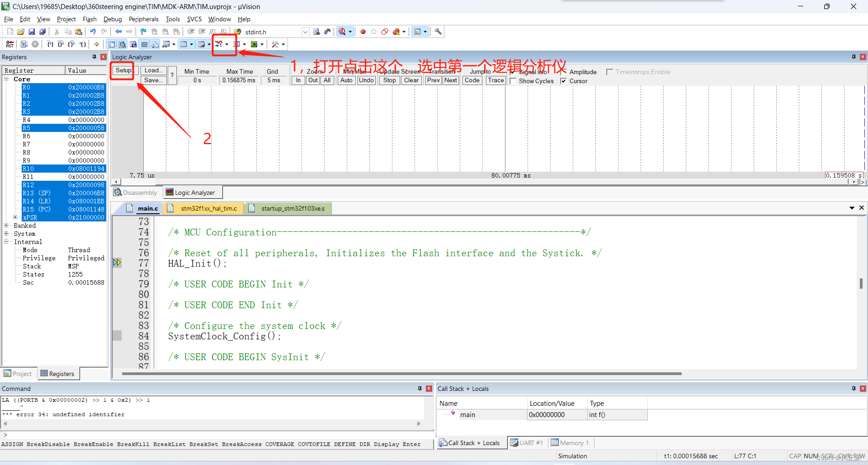
Task: Toggle the Command Window toolbar icon
Action: pyautogui.click(x=111, y=44)
